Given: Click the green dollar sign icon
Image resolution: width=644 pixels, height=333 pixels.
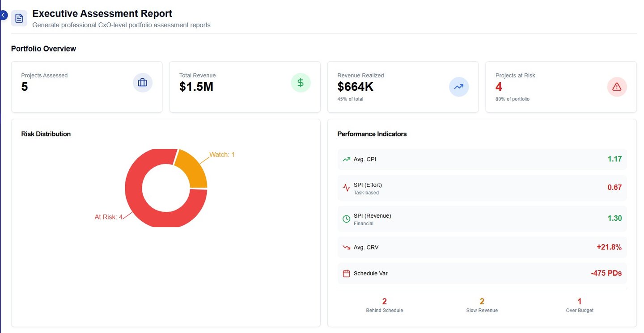Looking at the screenshot, I should tap(301, 83).
